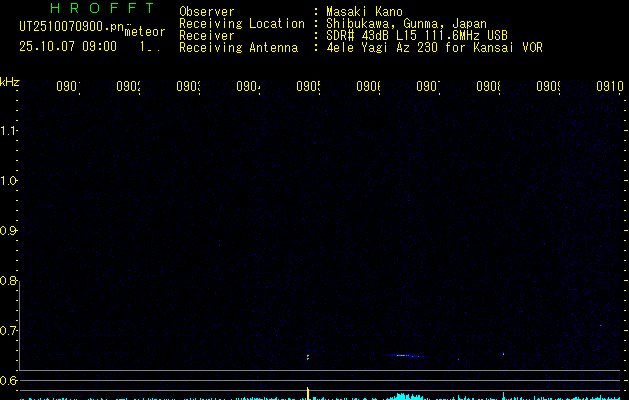629x400 pixels.
Task: Click the 25.10.07 09:00 timestamp
Action: [x=68, y=46]
